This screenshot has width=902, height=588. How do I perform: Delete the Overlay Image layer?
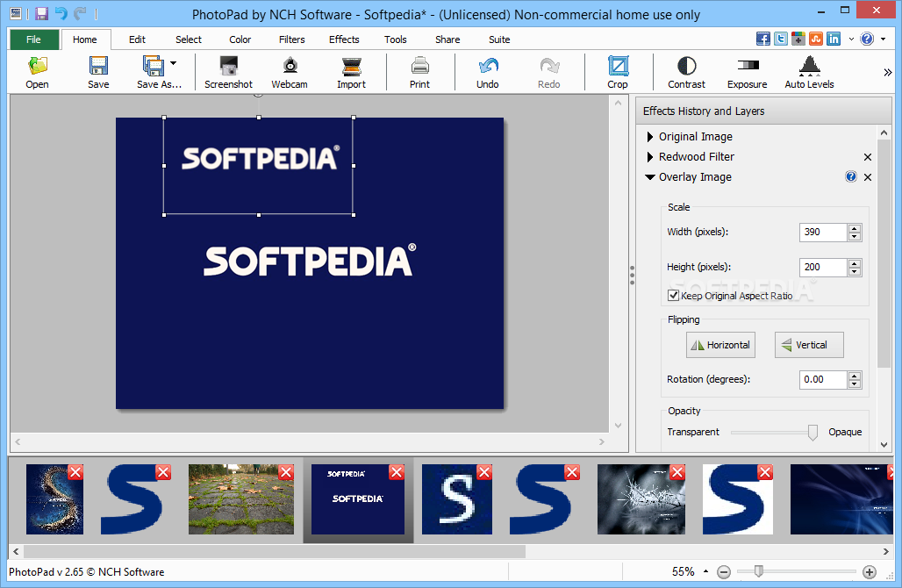868,177
